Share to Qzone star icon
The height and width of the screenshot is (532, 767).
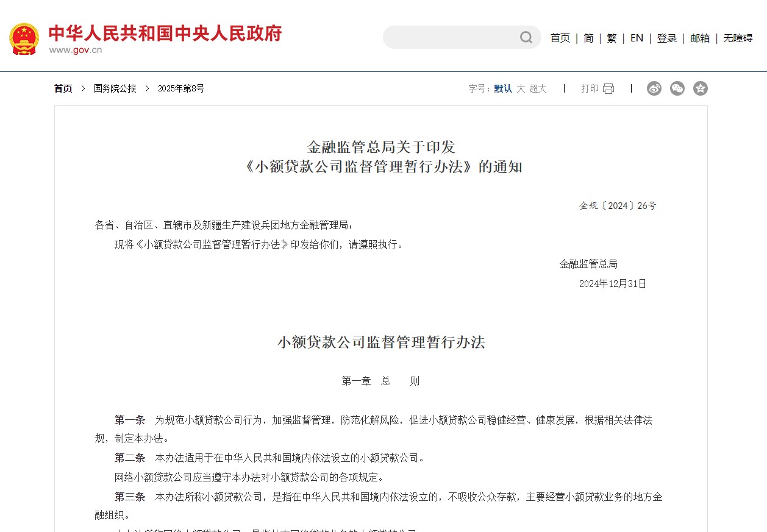[701, 88]
